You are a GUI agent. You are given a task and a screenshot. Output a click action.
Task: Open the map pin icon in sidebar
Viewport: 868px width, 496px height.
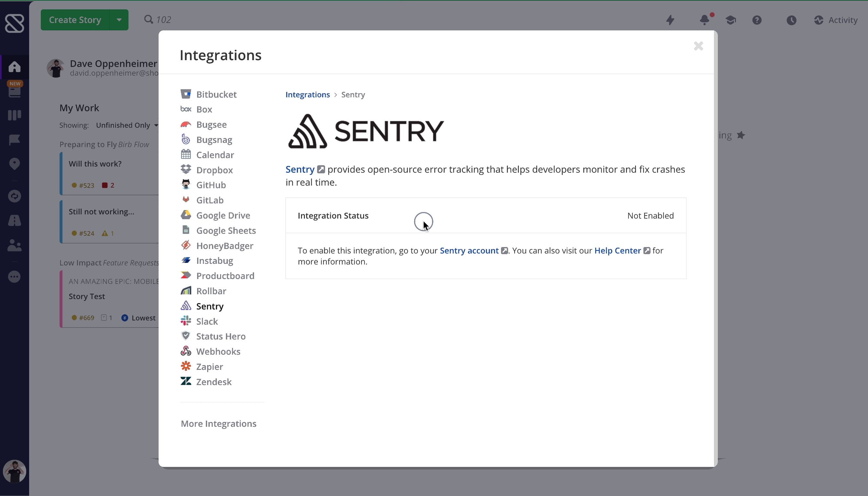pos(14,164)
